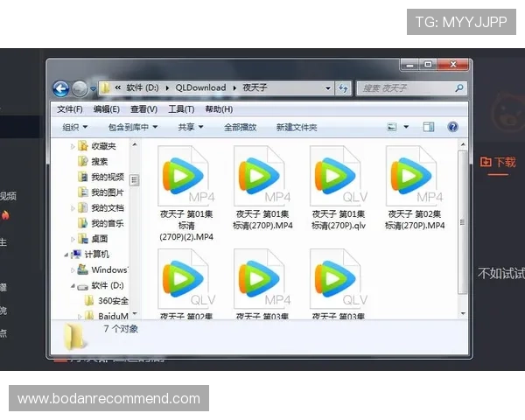Open the 共享 dropdown
525x420 pixels.
click(x=191, y=127)
